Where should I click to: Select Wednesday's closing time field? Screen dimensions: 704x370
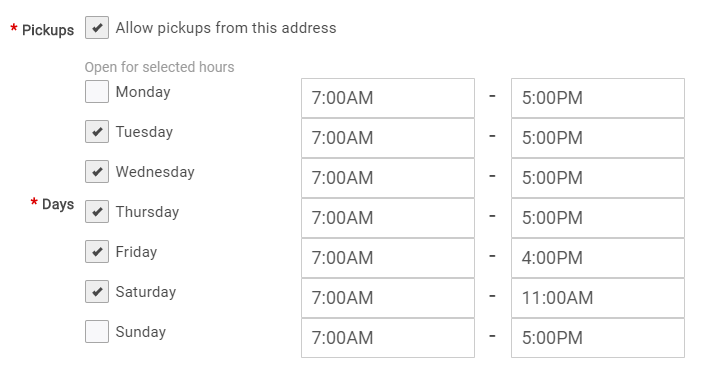click(x=598, y=178)
